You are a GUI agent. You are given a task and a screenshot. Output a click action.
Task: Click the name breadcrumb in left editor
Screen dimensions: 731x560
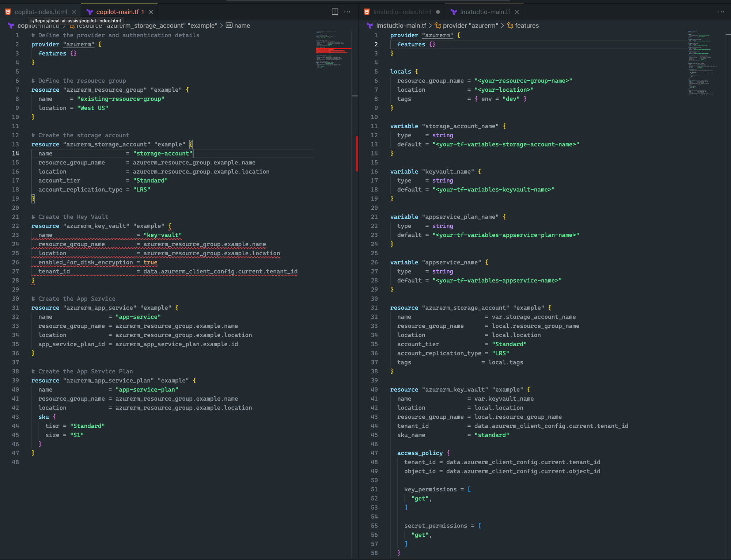pyautogui.click(x=242, y=26)
